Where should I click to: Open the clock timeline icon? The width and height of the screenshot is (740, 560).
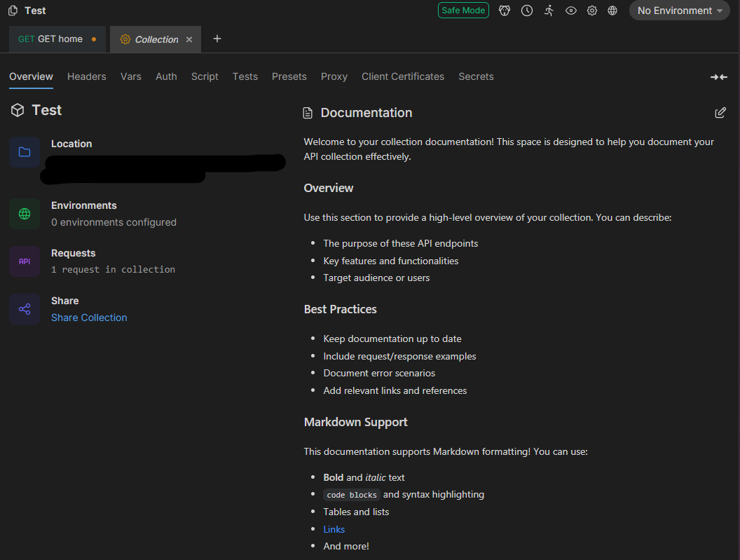[527, 11]
